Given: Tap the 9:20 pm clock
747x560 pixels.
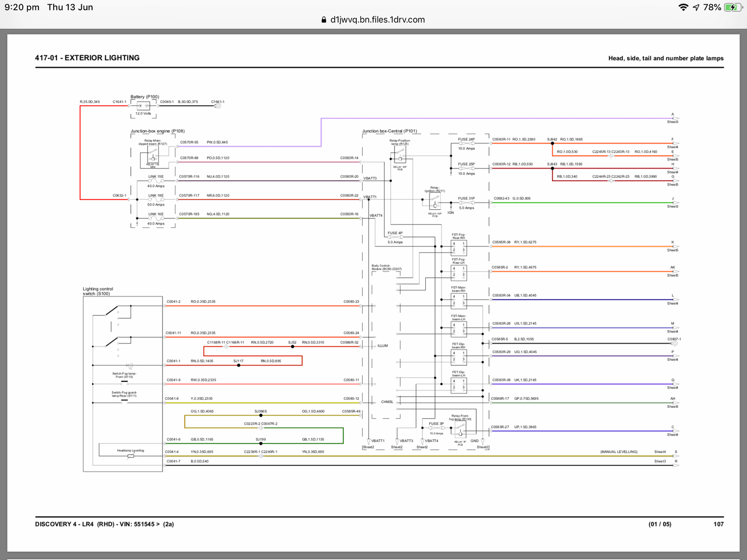Looking at the screenshot, I should click(22, 7).
